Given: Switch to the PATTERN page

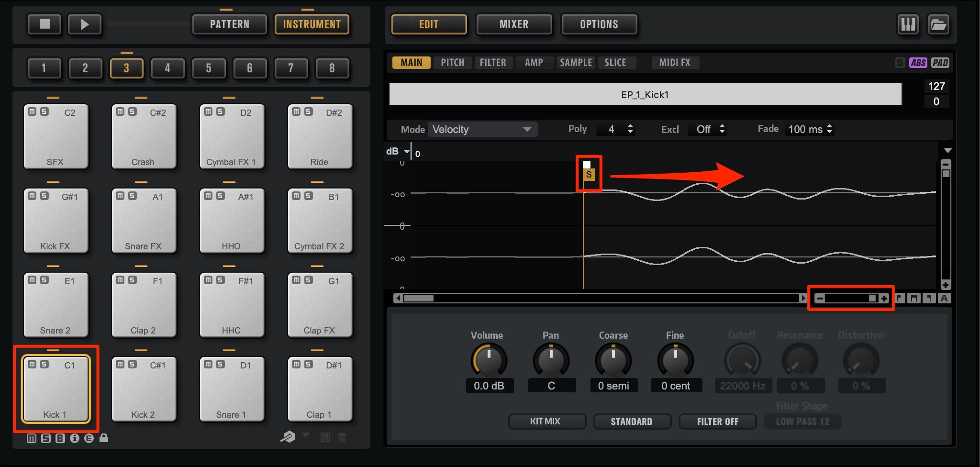Looking at the screenshot, I should click(x=230, y=24).
